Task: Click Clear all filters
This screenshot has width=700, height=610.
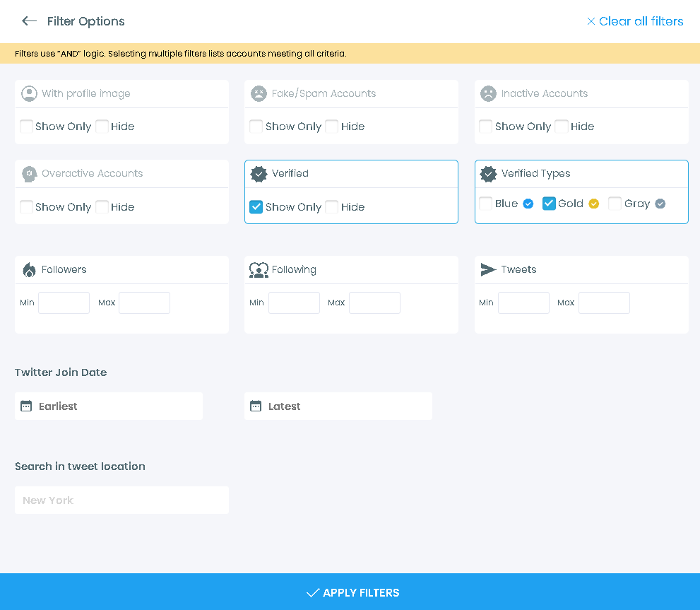Action: 635,21
